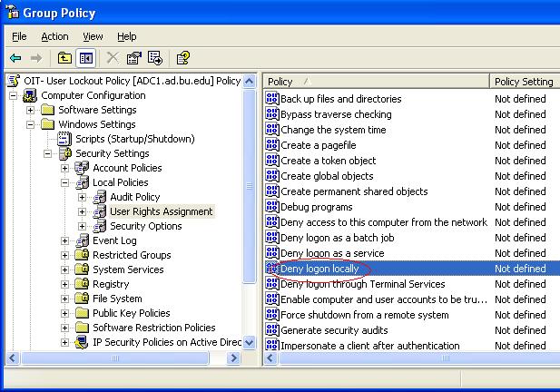Click the Event Log icon
Viewport: 560px width, 392px height.
[83, 240]
